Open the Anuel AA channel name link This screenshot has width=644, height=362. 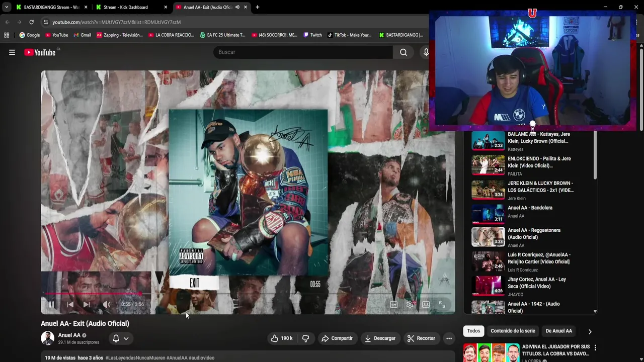(69, 335)
